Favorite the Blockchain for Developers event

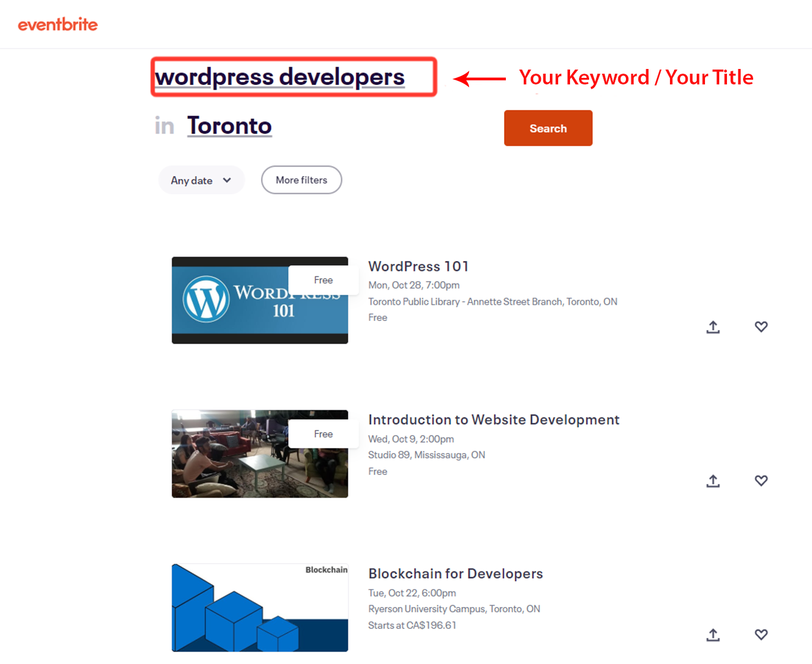(x=761, y=634)
